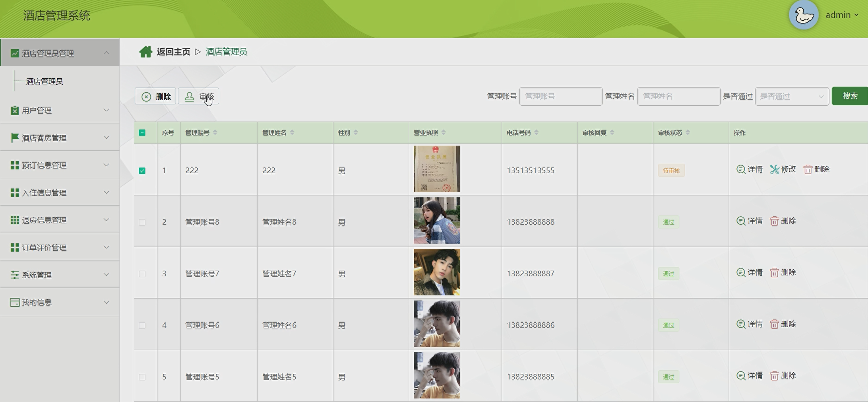Click the 我的信息 card icon
868x402 pixels.
pos(15,303)
